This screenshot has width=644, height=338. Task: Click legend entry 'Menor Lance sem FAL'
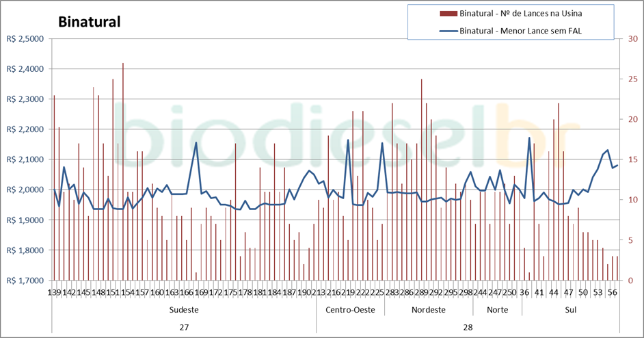523,30
